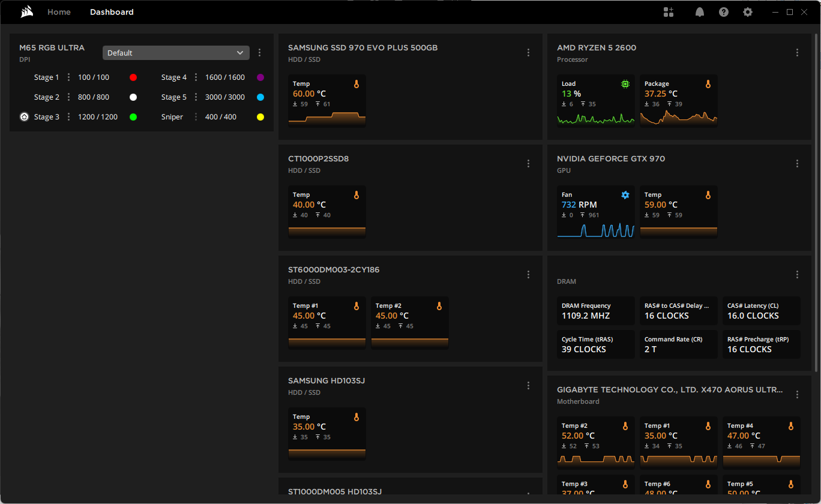This screenshot has width=821, height=504.
Task: Select the motherboard Temp #2 tile
Action: point(596,443)
